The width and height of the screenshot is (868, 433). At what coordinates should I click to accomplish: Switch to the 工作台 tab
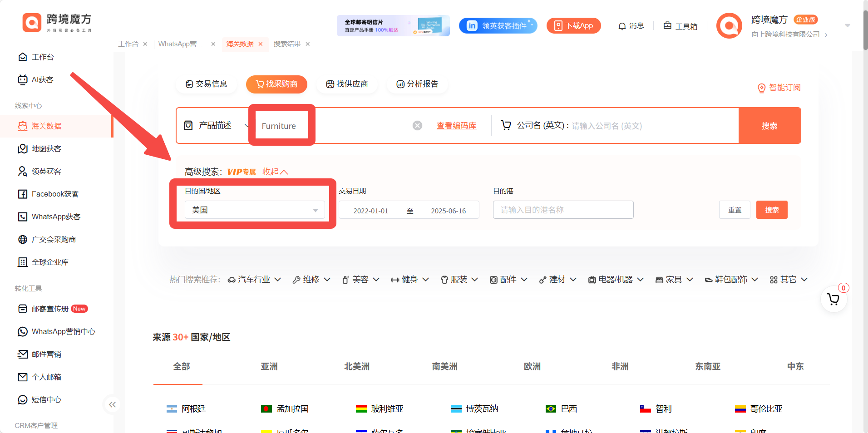coord(128,44)
